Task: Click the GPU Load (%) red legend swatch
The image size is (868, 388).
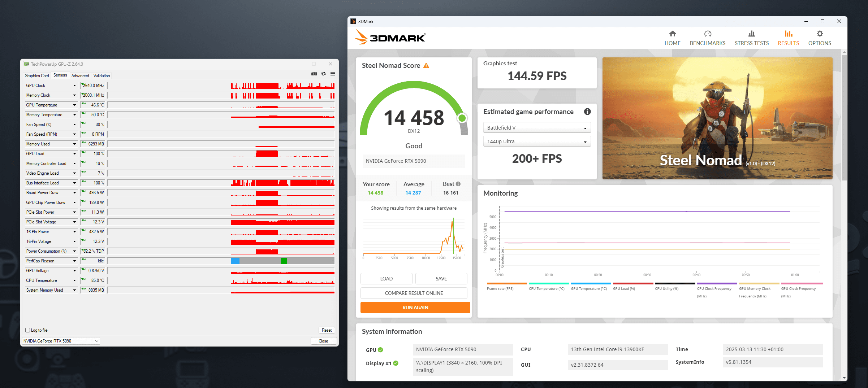Action: tap(633, 283)
